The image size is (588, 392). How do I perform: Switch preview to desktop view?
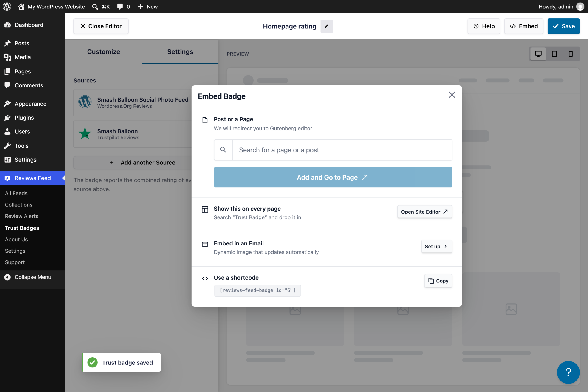pos(538,54)
